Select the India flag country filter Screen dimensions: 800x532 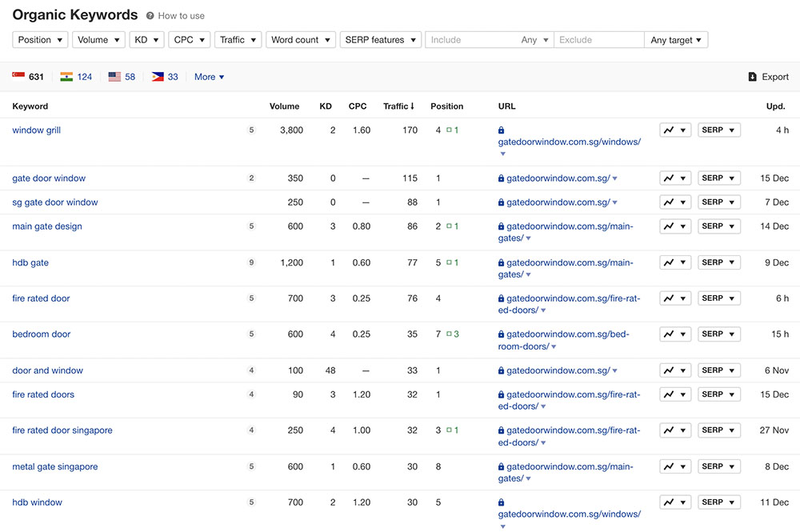(x=66, y=77)
